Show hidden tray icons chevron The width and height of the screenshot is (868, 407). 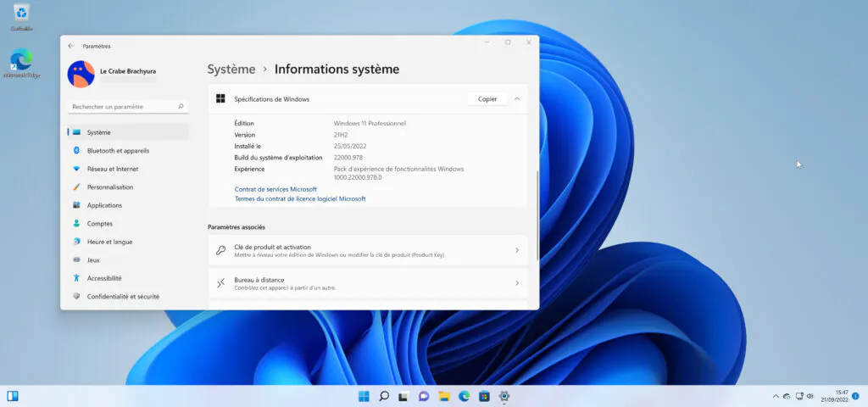coord(775,397)
